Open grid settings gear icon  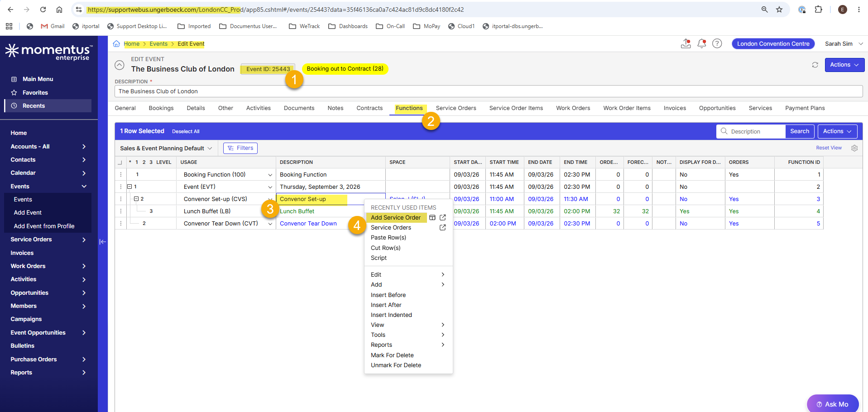854,148
